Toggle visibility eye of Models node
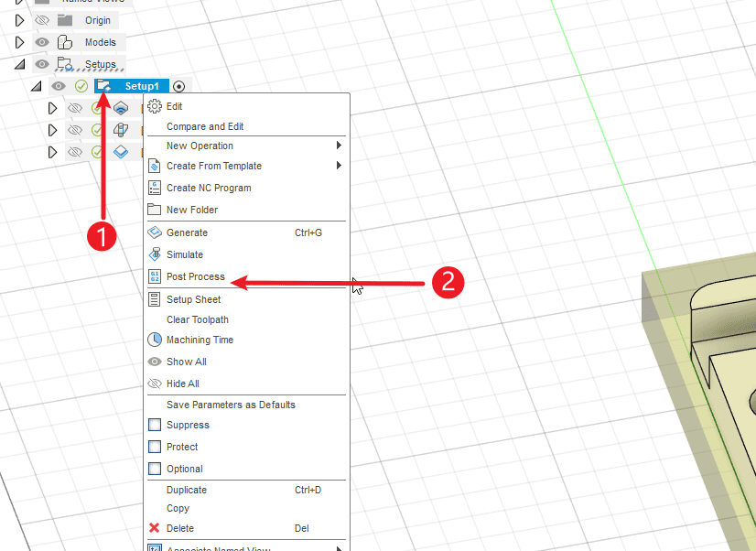 click(x=41, y=42)
